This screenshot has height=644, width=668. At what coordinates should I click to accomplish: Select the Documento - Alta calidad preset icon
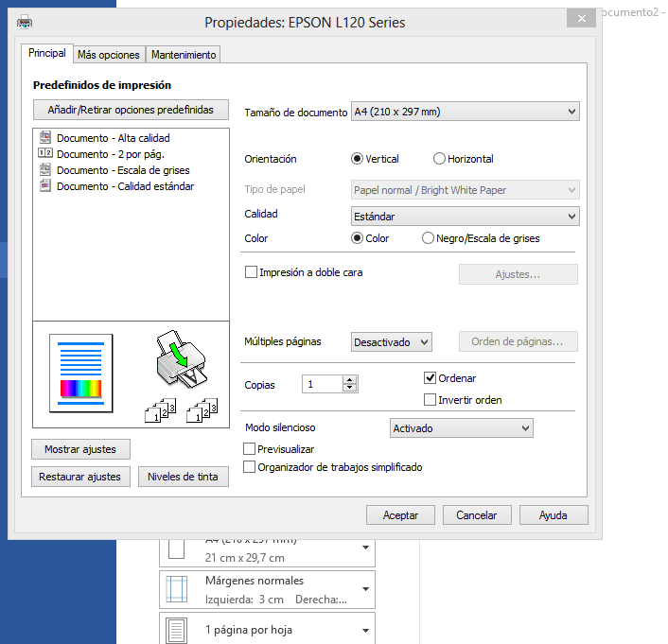click(x=44, y=138)
